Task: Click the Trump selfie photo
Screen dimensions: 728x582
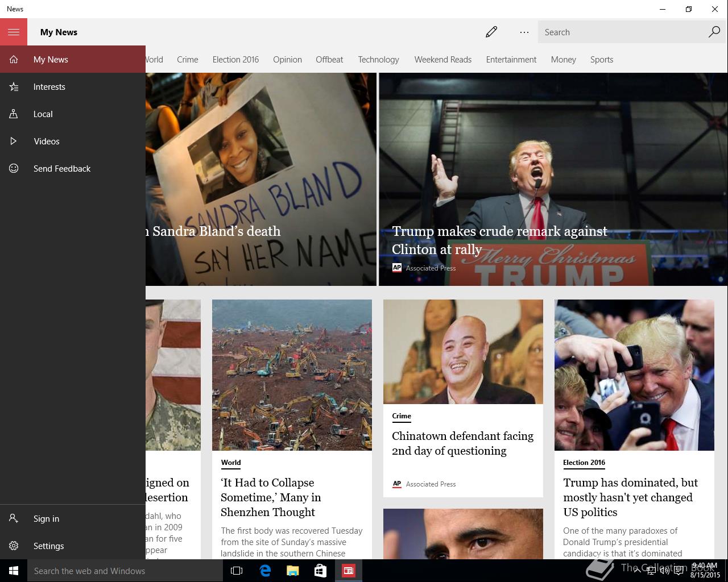Action: (x=634, y=375)
